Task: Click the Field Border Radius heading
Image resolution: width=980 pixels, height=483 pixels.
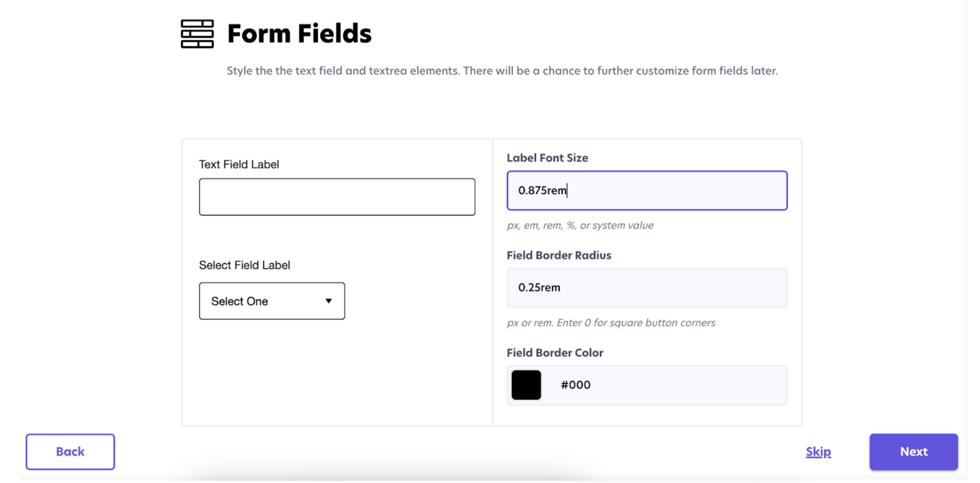Action: click(x=559, y=255)
